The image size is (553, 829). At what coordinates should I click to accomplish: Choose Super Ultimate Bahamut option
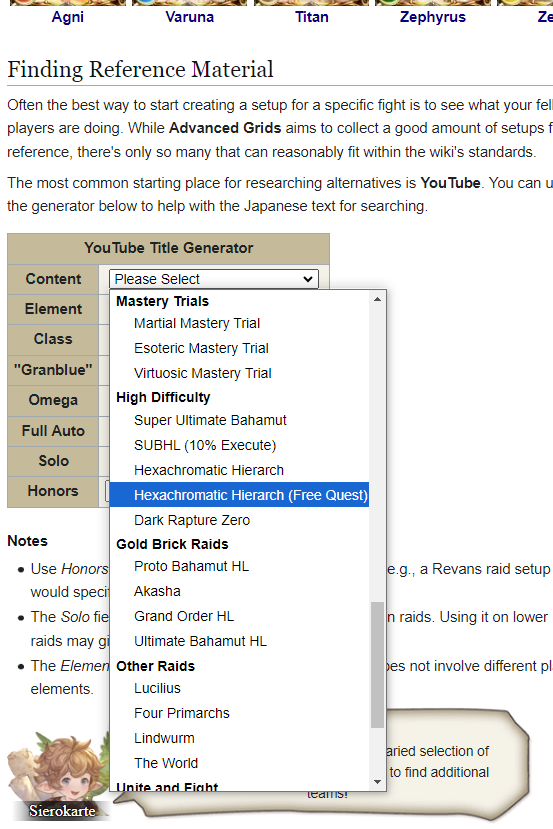click(239, 420)
